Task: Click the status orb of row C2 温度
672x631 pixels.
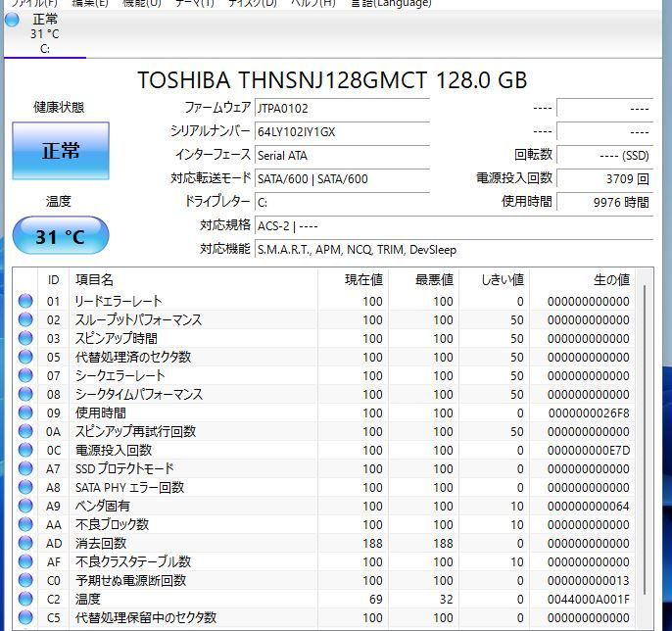Action: pyautogui.click(x=25, y=600)
